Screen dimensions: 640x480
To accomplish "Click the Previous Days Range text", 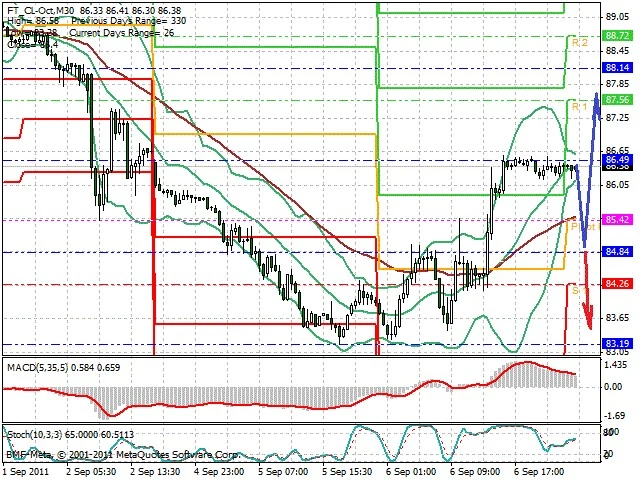I will point(111,21).
